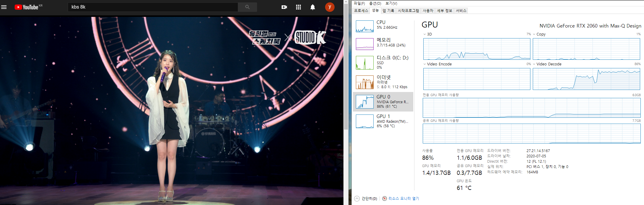This screenshot has width=644, height=205.
Task: Open the 옵션(O) menu in Task Manager
Action: (x=375, y=3)
